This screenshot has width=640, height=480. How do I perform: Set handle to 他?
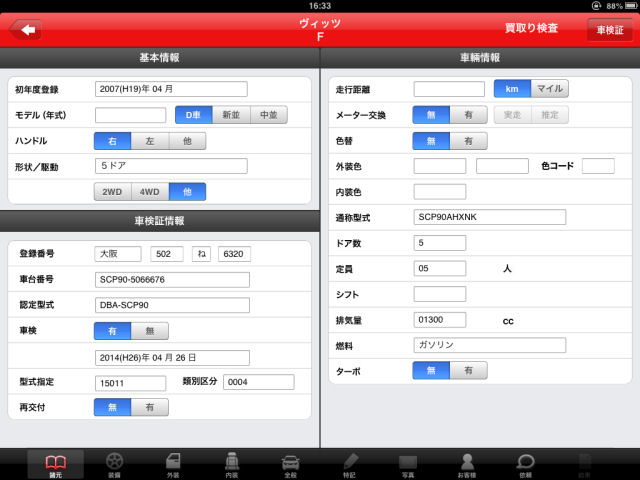(x=187, y=141)
